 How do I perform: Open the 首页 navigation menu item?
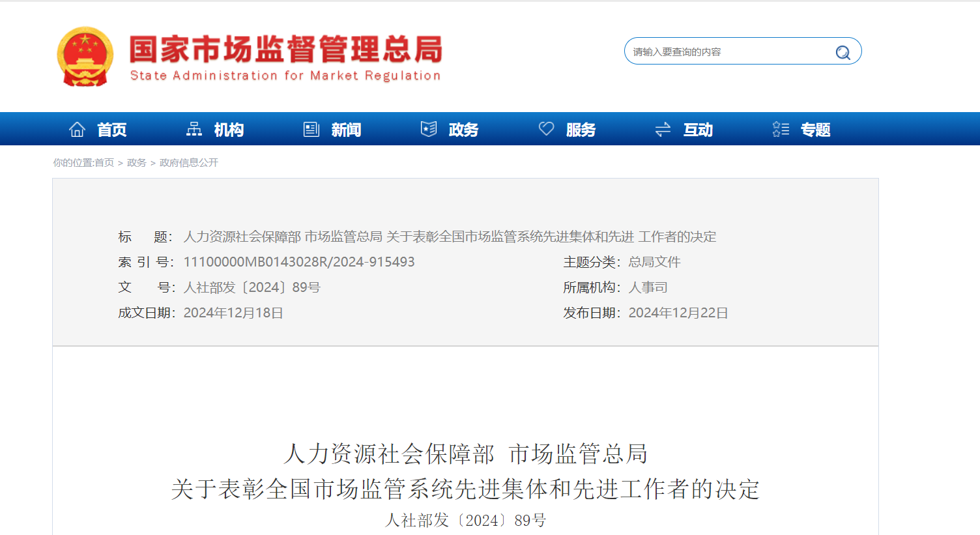112,130
